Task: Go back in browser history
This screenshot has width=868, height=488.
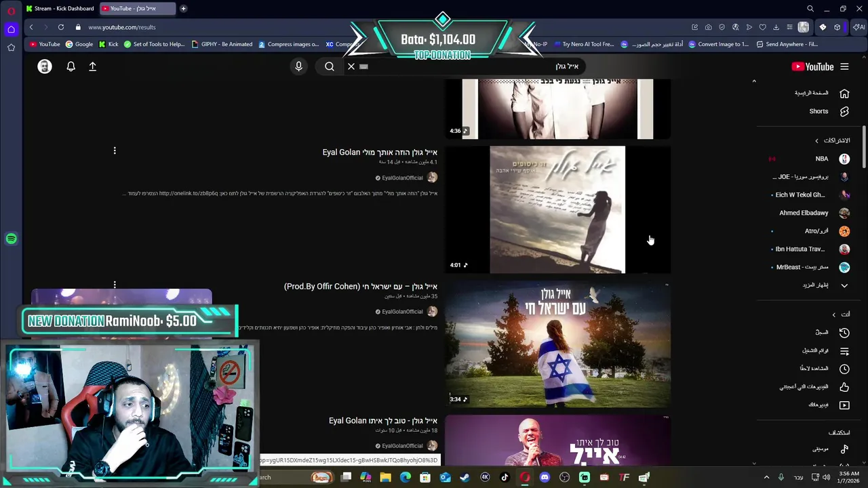Action: tap(31, 27)
